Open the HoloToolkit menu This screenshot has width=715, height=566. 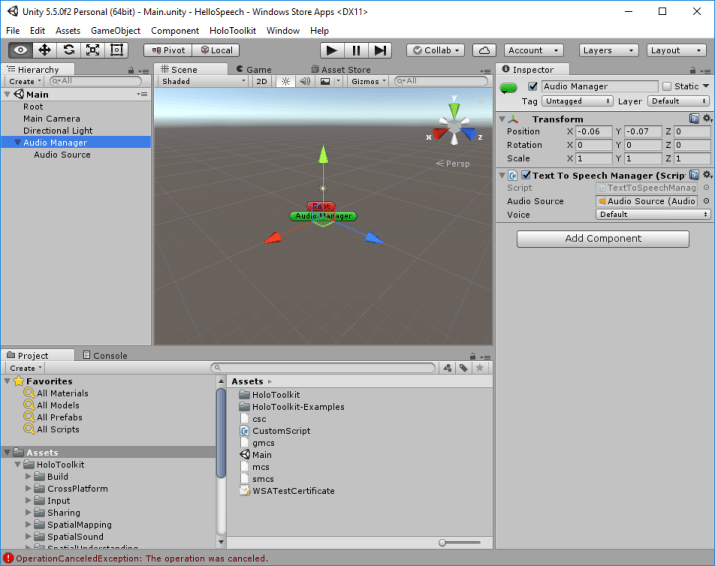[232, 31]
